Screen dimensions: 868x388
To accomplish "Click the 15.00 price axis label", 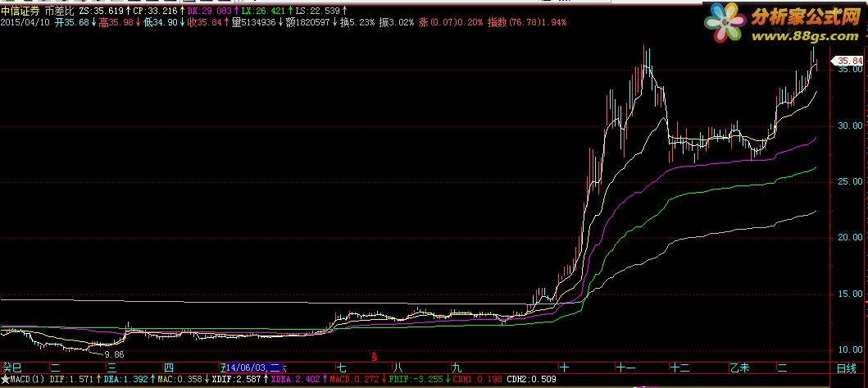I will tap(850, 294).
